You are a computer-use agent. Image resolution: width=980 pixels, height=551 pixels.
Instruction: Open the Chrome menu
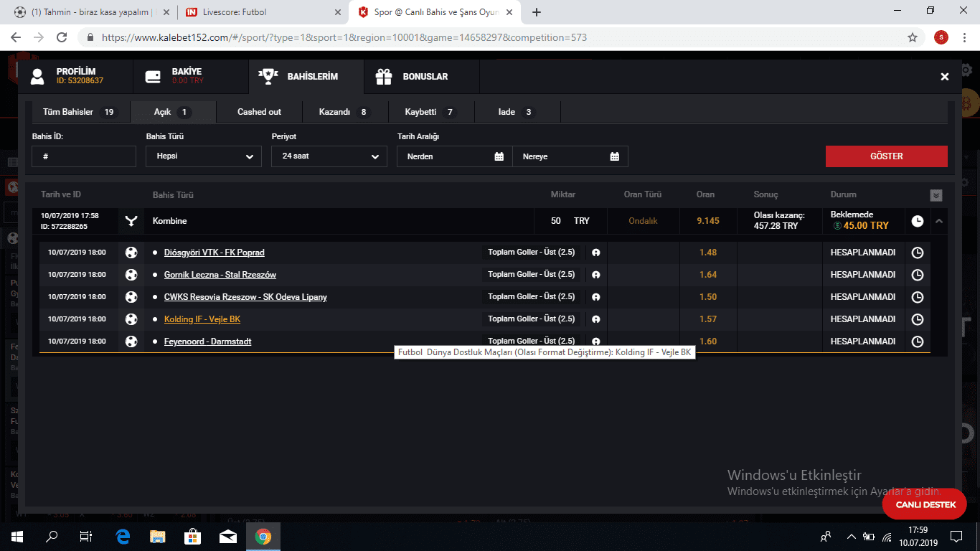coord(964,37)
